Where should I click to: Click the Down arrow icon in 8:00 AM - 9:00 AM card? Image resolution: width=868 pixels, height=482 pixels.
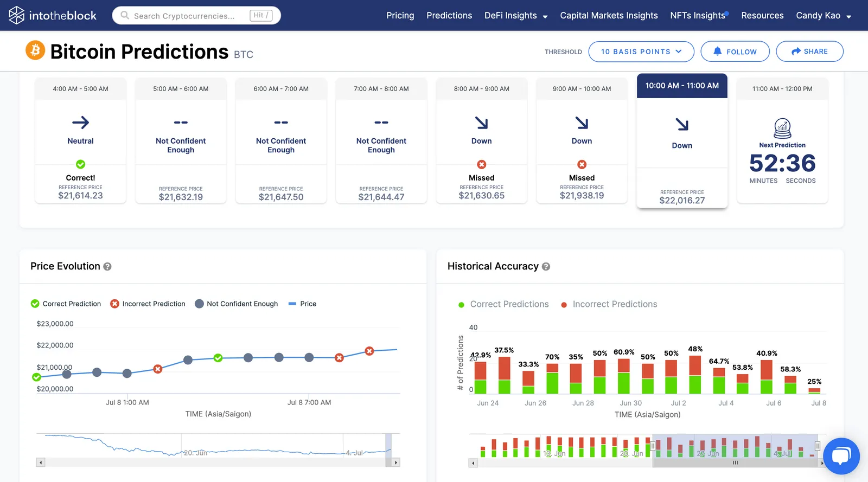click(482, 123)
